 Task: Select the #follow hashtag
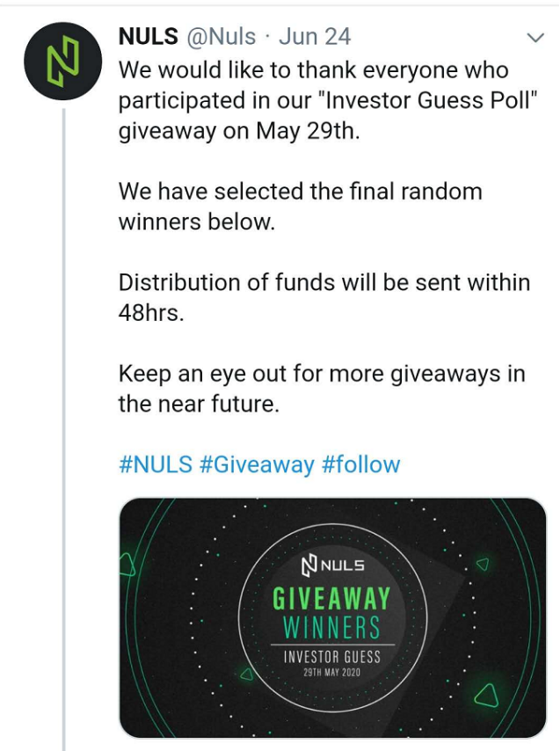click(361, 464)
